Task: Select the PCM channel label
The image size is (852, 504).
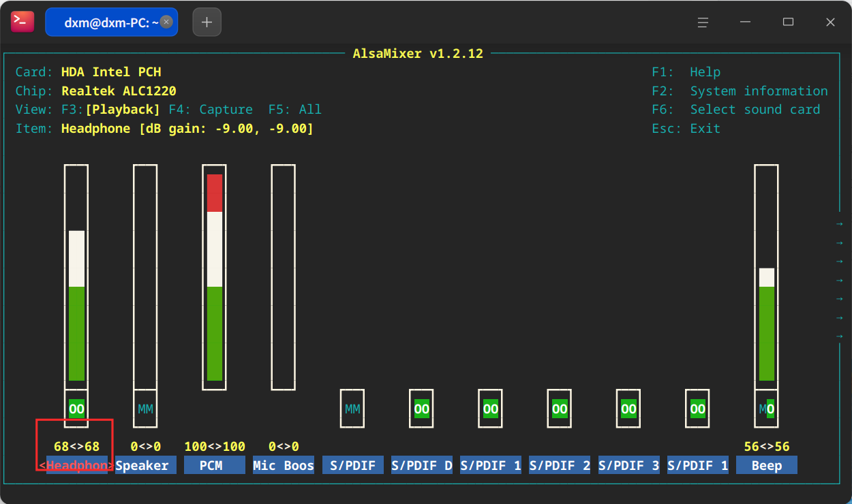Action: pyautogui.click(x=215, y=466)
